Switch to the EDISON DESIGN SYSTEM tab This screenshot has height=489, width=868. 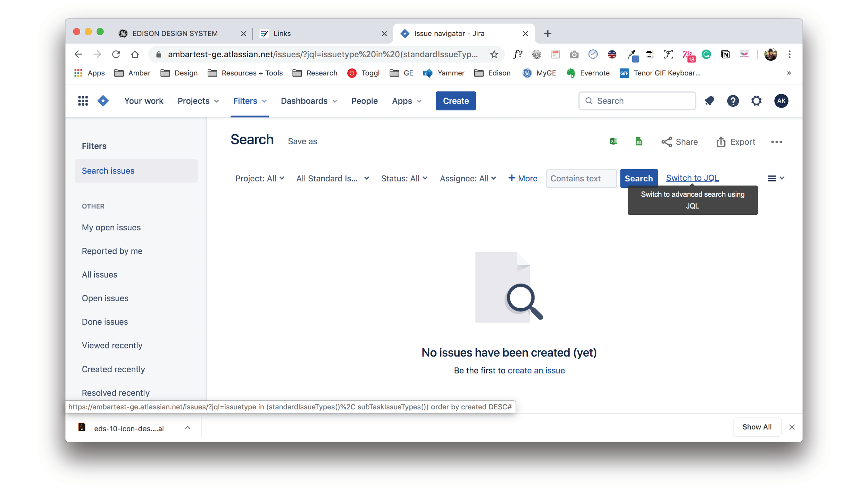pos(175,33)
